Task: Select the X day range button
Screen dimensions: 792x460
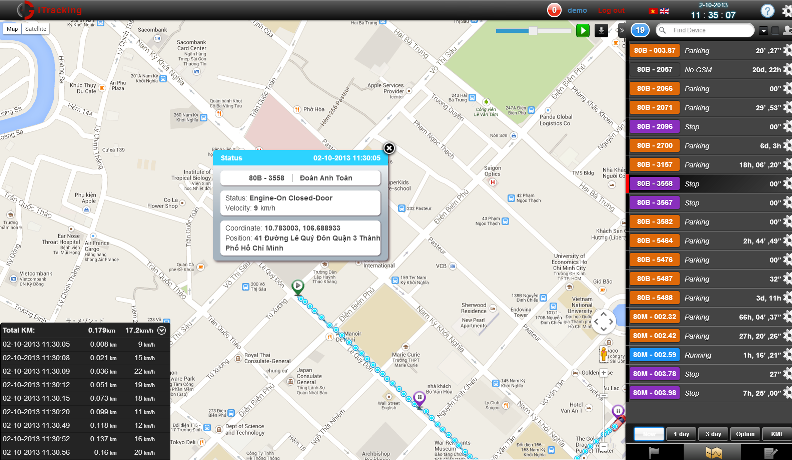Action: 713,434
